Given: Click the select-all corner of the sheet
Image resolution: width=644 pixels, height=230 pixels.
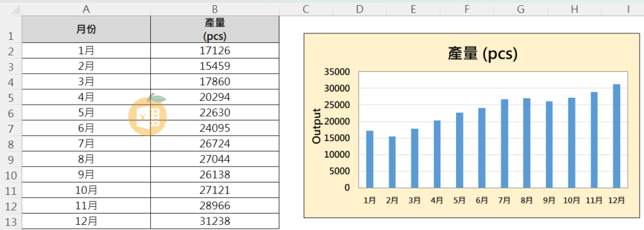Looking at the screenshot, I should (11, 9).
